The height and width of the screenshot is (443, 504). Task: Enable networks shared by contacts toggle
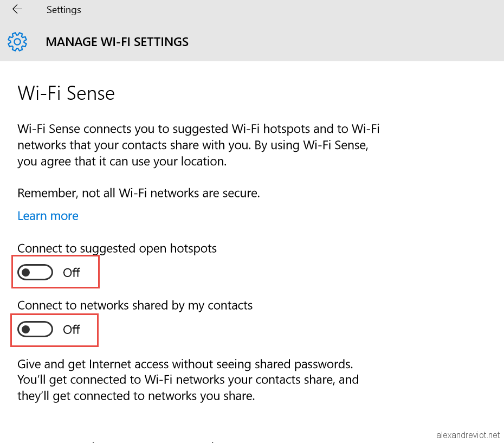click(35, 329)
